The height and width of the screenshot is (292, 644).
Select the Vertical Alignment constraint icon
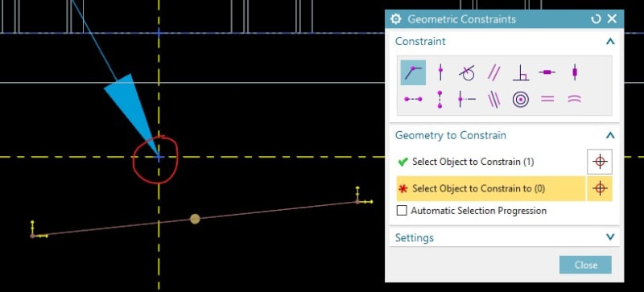tap(440, 100)
